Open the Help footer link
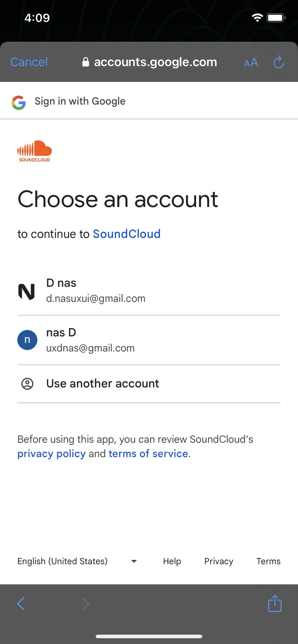Image resolution: width=298 pixels, height=644 pixels. pyautogui.click(x=172, y=561)
